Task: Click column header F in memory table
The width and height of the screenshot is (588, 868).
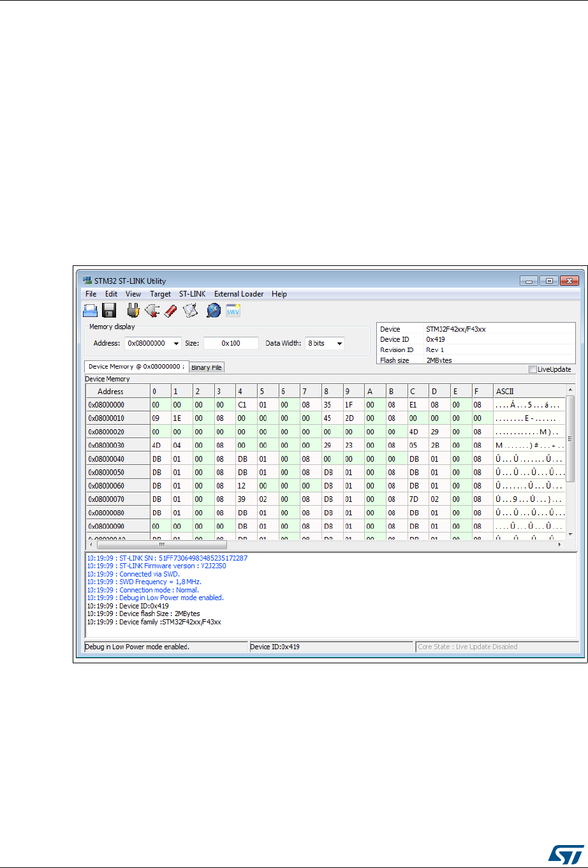Action: (482, 392)
